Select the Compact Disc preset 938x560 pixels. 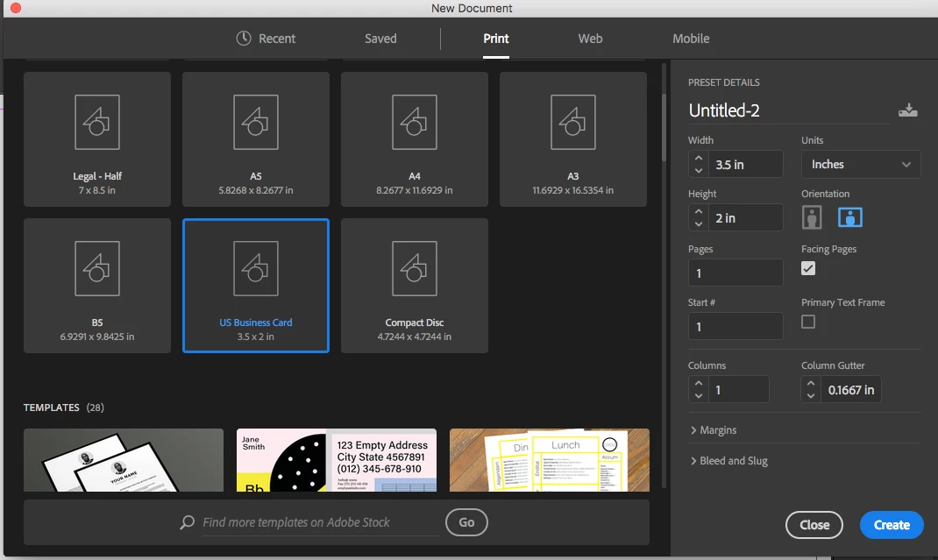(x=414, y=286)
